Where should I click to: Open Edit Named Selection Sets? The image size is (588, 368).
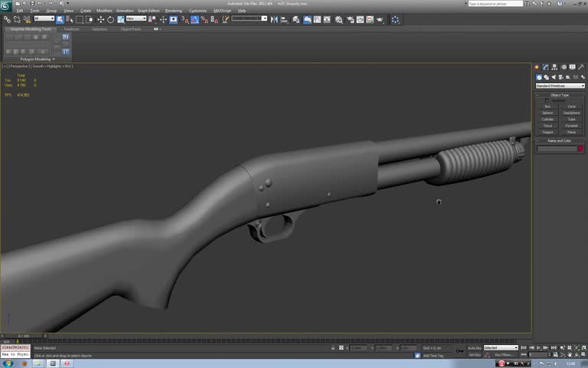[x=225, y=19]
